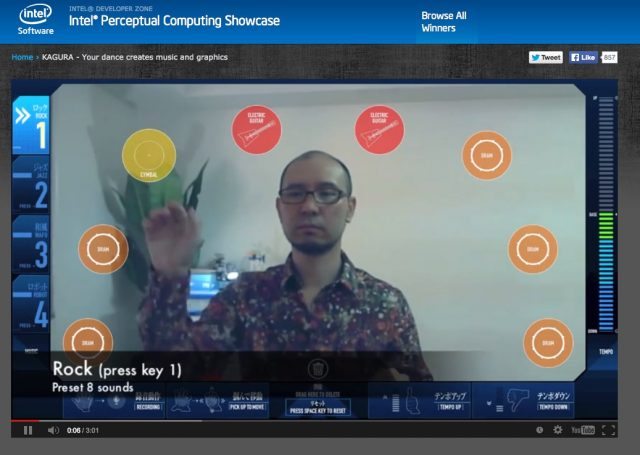Hit the left Electric Guitar circle
Viewport: 640px width, 455px height.
(256, 130)
